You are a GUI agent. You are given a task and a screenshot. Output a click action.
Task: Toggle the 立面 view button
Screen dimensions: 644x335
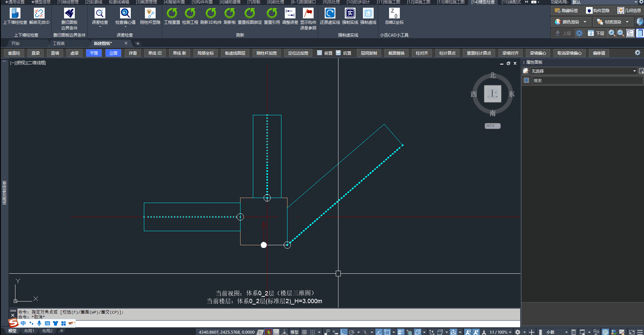click(113, 53)
